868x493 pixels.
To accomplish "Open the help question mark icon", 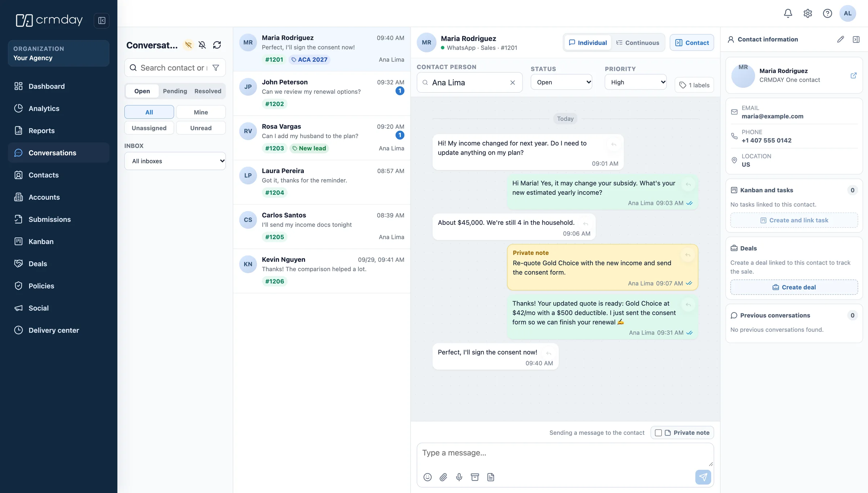I will point(827,13).
